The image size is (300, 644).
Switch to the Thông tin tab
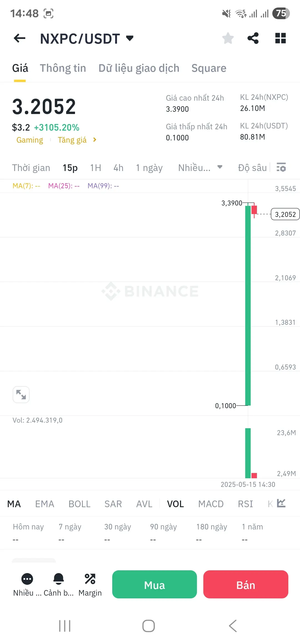point(63,68)
